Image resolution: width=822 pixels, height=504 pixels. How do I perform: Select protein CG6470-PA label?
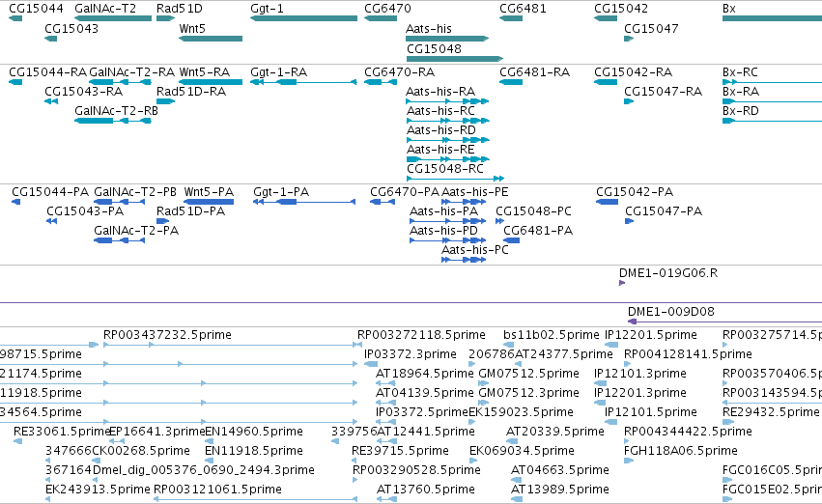click(405, 192)
